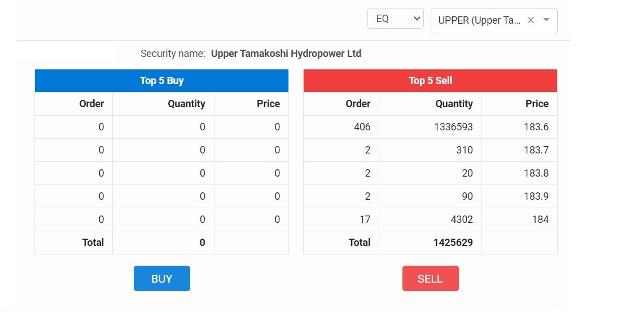Click the sell quantity 1336593 cell
The image size is (644, 312).
(x=431, y=127)
